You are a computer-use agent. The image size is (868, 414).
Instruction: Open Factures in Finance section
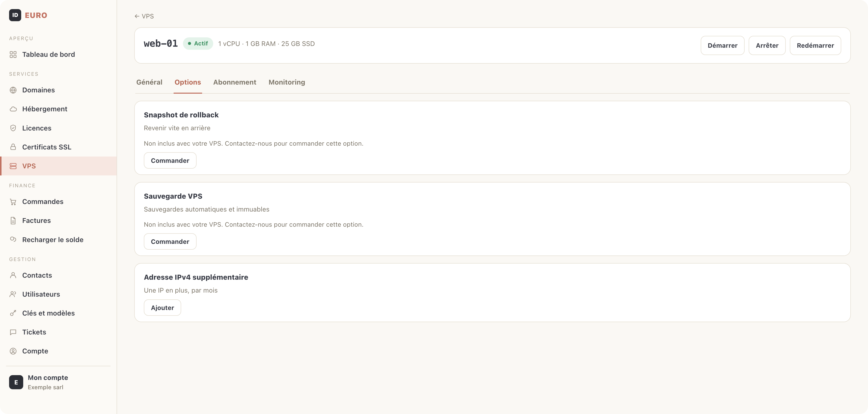(x=58, y=220)
